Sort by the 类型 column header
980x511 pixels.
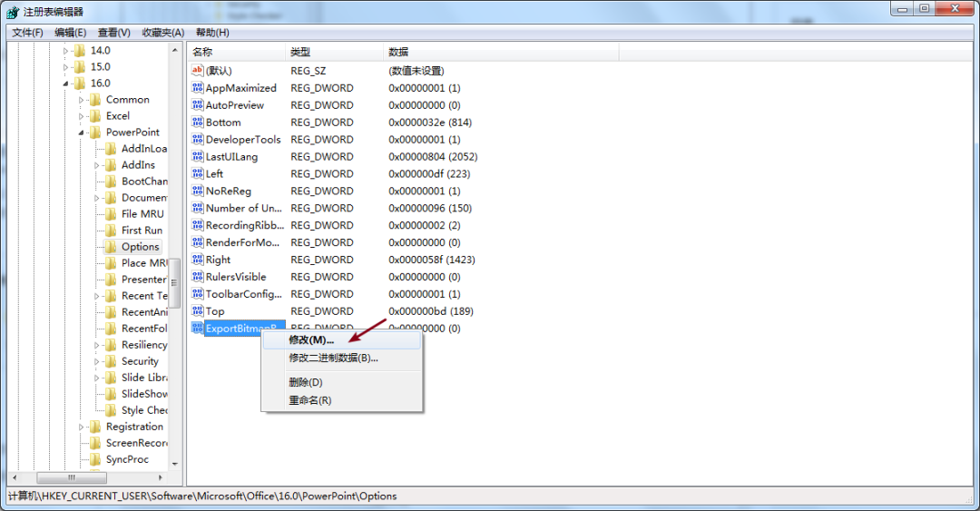(334, 52)
